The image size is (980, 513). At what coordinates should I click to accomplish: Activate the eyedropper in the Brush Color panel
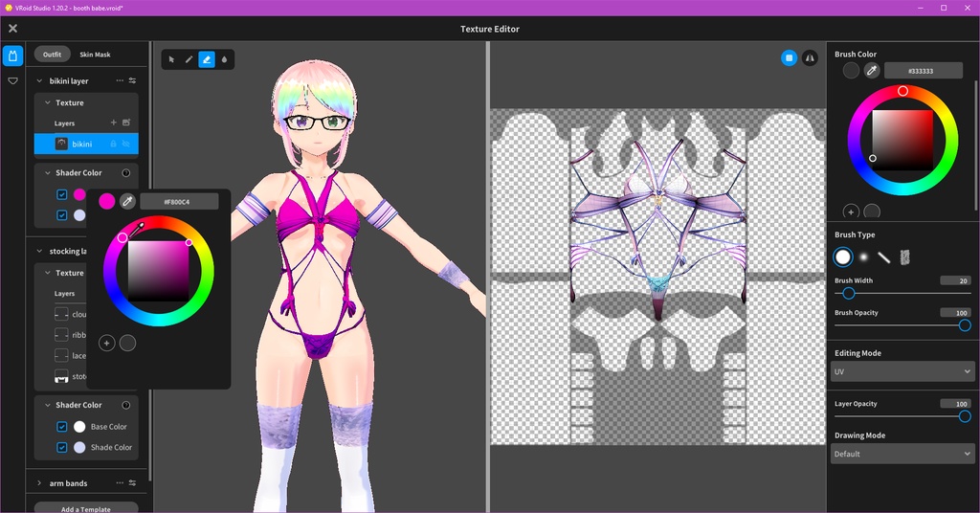(871, 71)
